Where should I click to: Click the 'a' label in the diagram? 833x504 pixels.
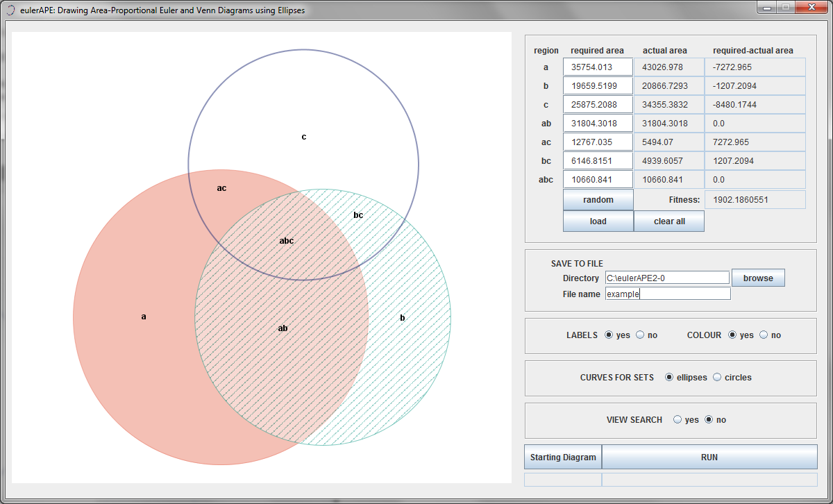[144, 317]
